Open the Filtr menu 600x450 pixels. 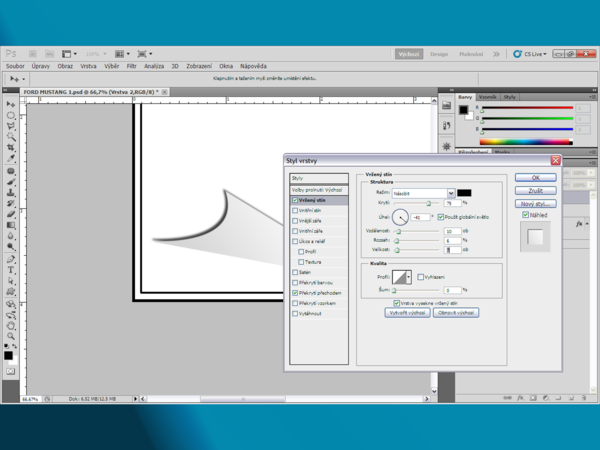click(131, 66)
